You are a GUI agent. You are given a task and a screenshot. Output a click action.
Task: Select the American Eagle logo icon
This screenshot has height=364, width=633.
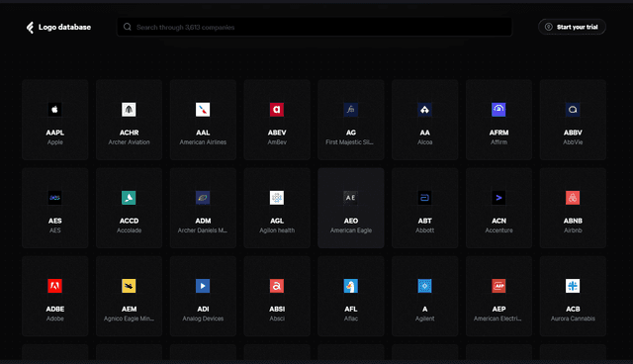(351, 198)
